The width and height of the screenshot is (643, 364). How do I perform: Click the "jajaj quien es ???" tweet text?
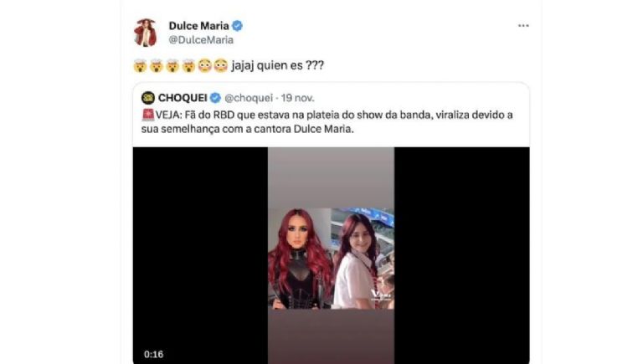pyautogui.click(x=278, y=65)
